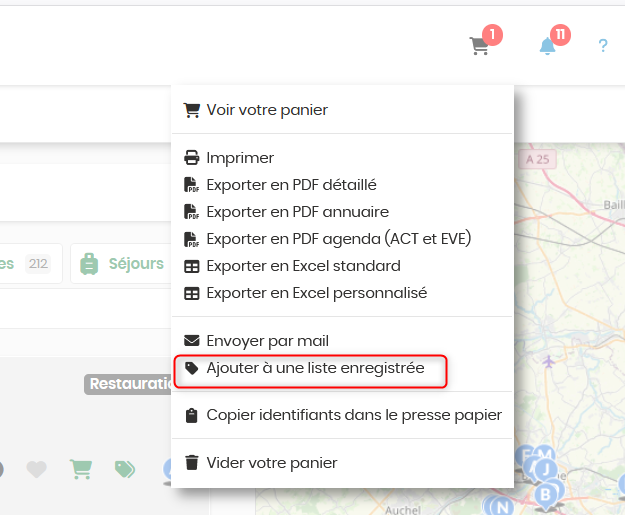
Task: Click the question mark help icon
Action: pos(603,45)
